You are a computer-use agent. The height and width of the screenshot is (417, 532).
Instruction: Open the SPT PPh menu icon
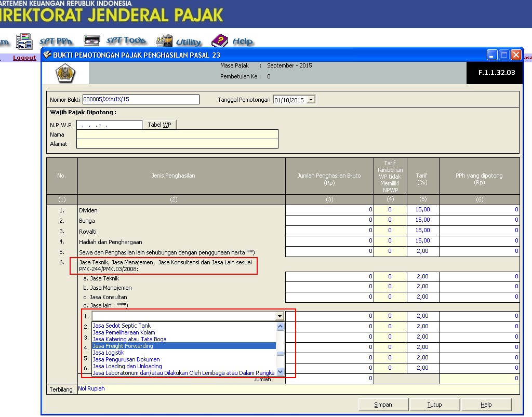pos(24,42)
